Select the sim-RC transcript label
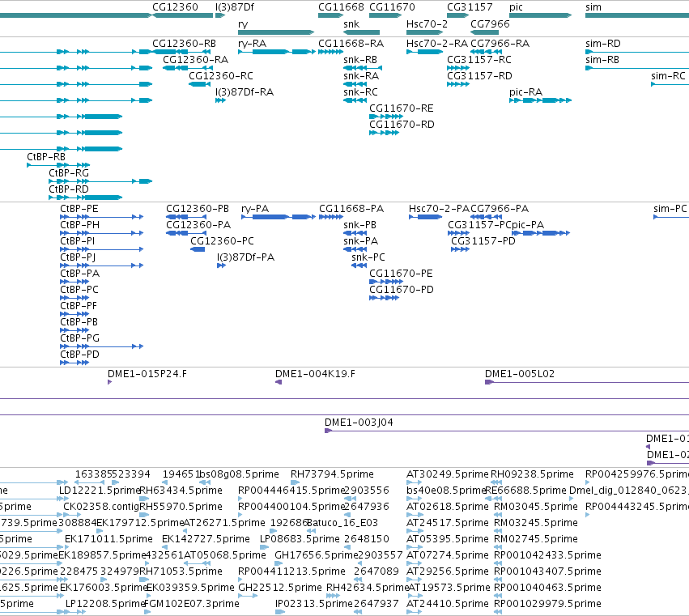This screenshot has height=616, width=689. tap(668, 76)
